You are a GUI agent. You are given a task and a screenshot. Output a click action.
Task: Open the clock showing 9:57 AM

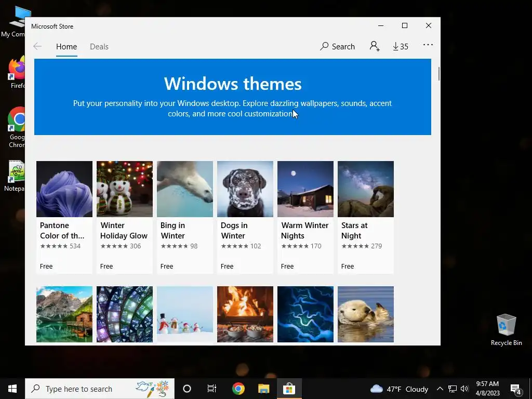point(487,389)
